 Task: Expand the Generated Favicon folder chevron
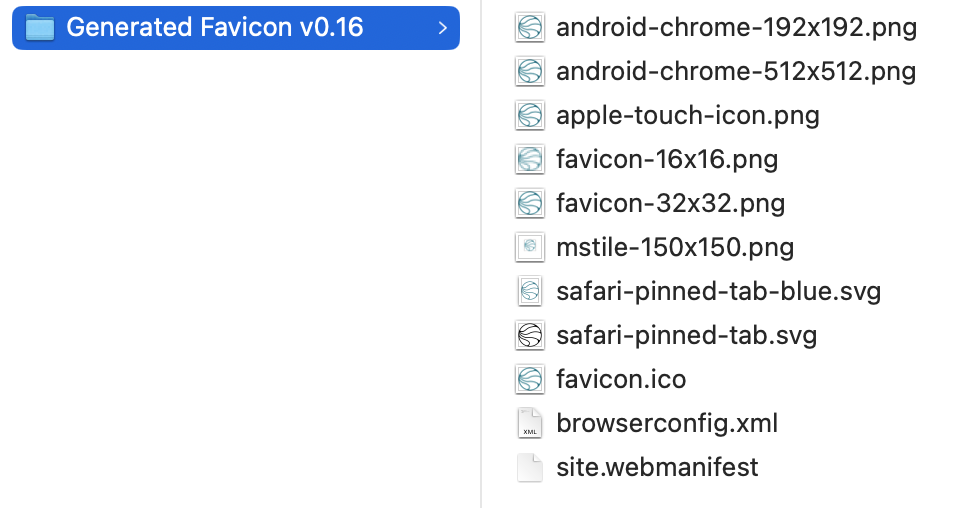442,28
